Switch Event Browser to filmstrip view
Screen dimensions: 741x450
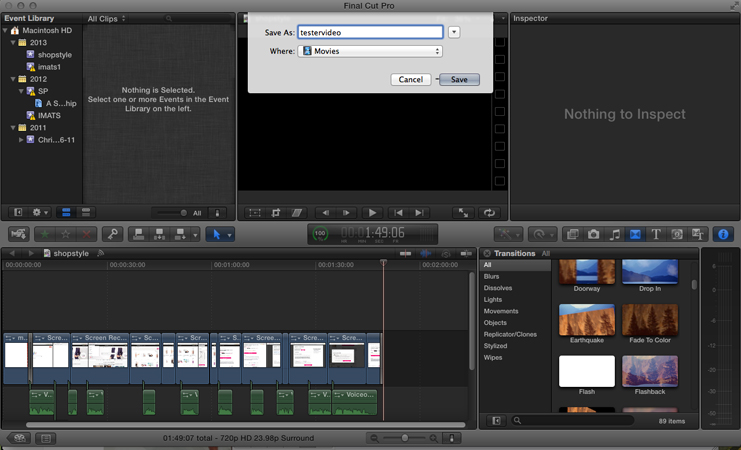pyautogui.click(x=66, y=213)
